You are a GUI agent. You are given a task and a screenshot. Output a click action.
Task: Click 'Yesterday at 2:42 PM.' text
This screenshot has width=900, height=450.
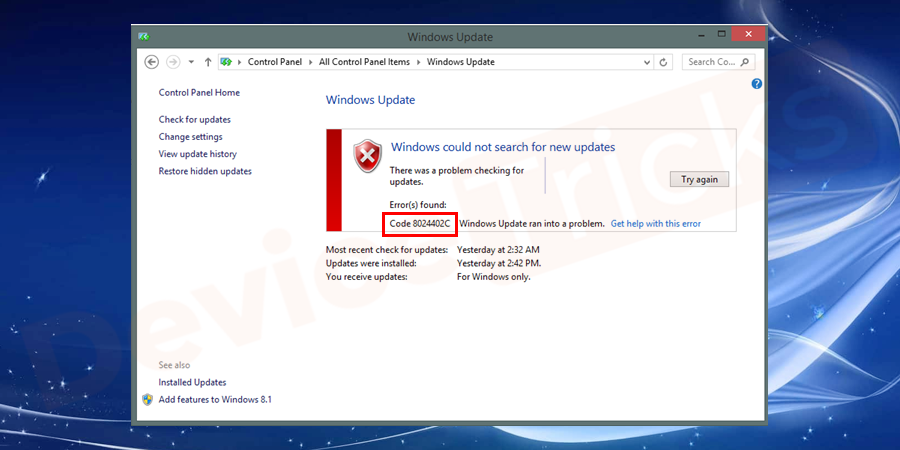tap(499, 263)
